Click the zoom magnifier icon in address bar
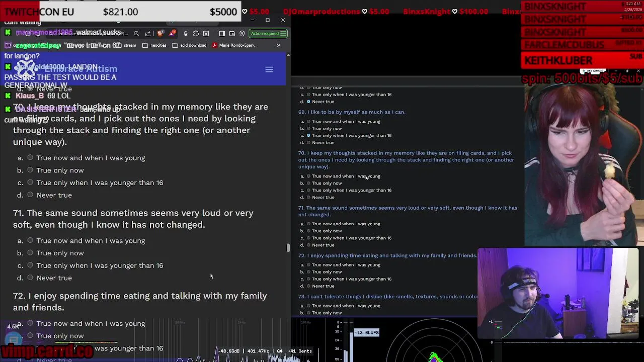This screenshot has width=644, height=362. tap(136, 34)
